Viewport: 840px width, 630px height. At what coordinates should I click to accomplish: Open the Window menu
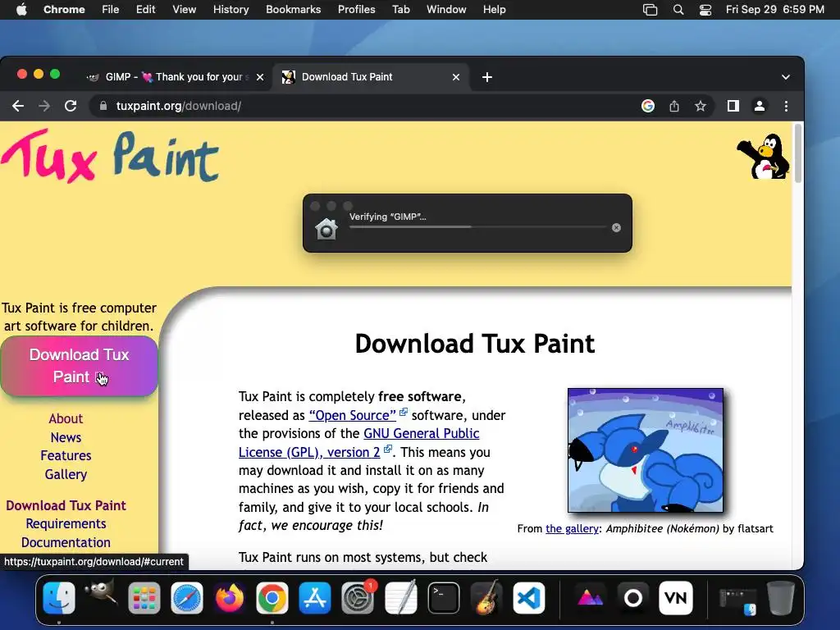coord(446,10)
